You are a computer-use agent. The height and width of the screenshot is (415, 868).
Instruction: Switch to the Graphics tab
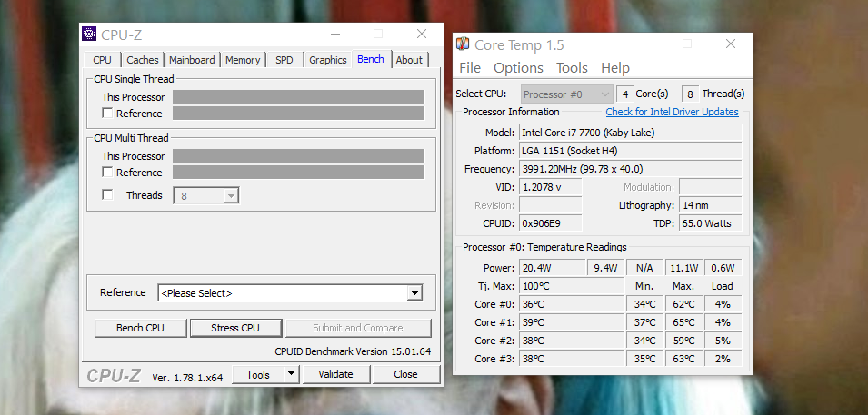(x=328, y=60)
